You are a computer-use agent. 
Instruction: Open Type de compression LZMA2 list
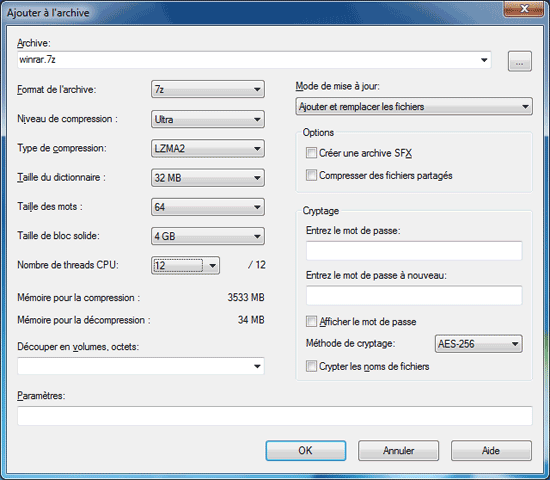click(x=208, y=148)
